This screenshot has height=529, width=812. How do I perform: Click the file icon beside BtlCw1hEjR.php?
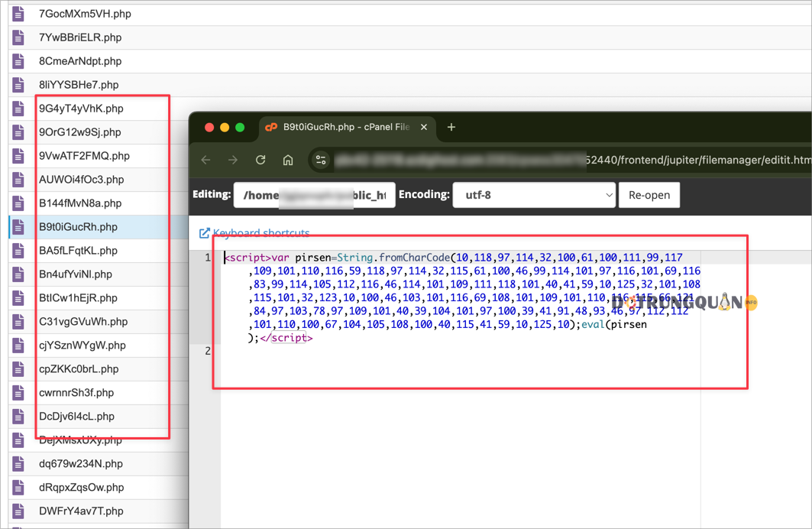click(18, 298)
